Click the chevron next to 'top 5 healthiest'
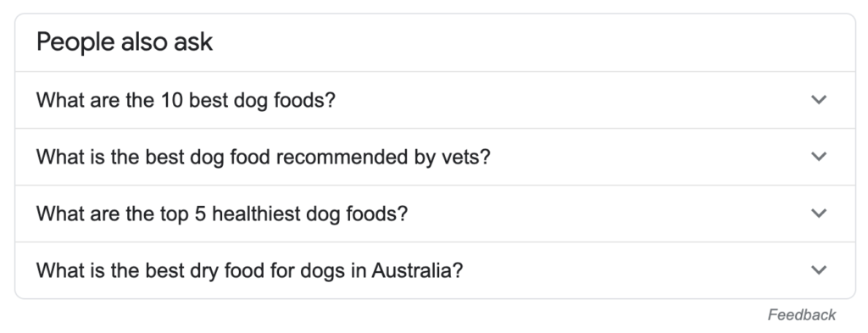 pyautogui.click(x=818, y=214)
